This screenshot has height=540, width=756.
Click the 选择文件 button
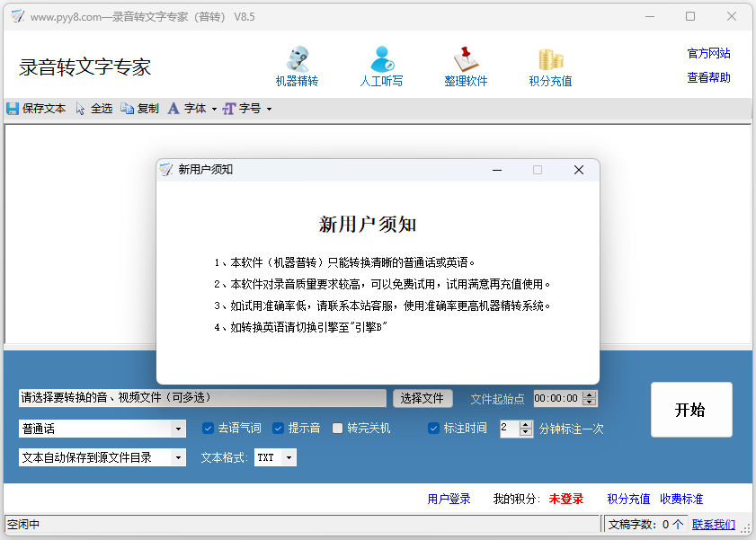pos(422,398)
